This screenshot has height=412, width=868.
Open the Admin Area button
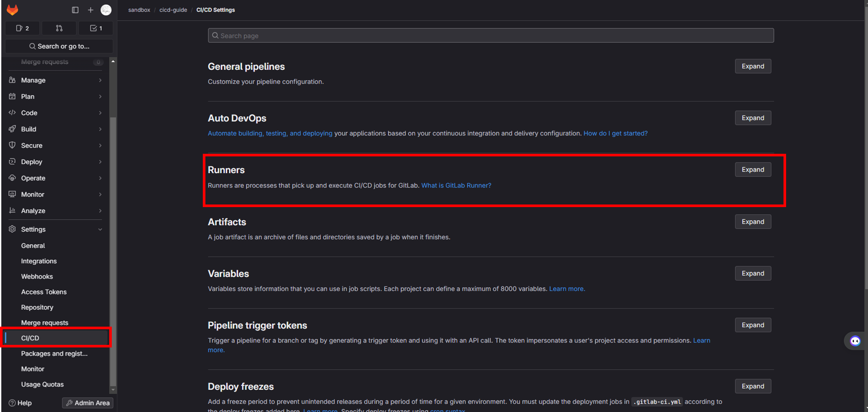click(x=88, y=403)
